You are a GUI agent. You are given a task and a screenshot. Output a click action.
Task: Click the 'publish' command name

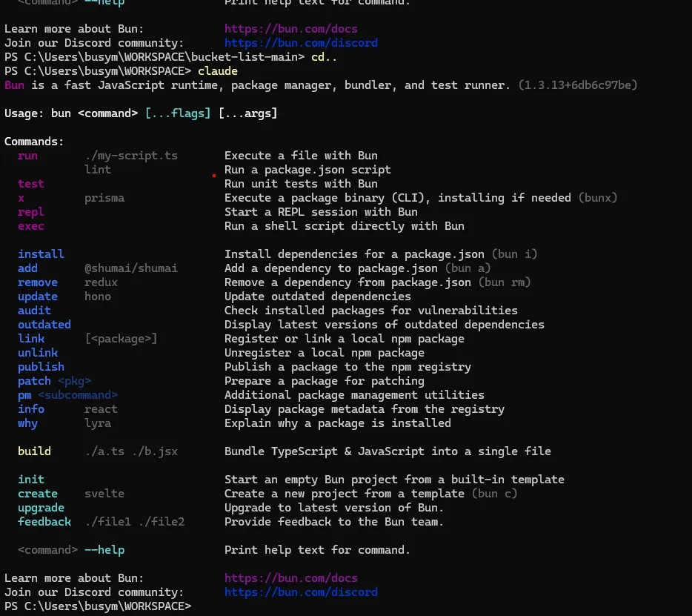[41, 368]
